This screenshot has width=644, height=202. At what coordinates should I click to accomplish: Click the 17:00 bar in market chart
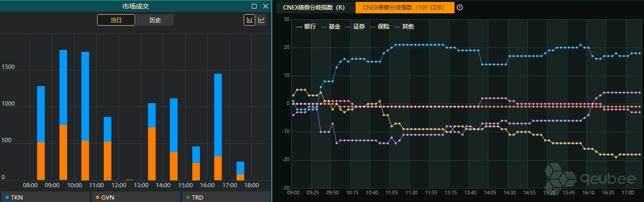(240, 171)
